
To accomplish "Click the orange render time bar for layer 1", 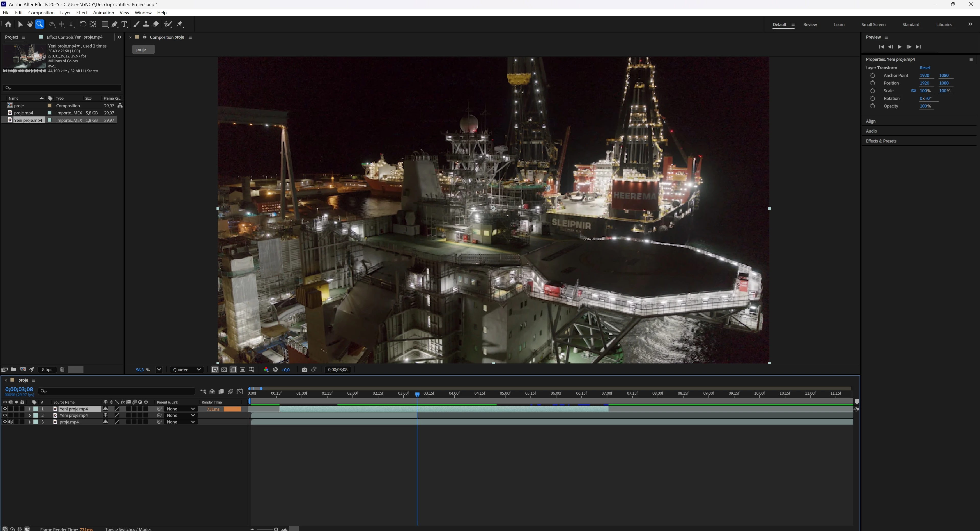I will (x=232, y=409).
